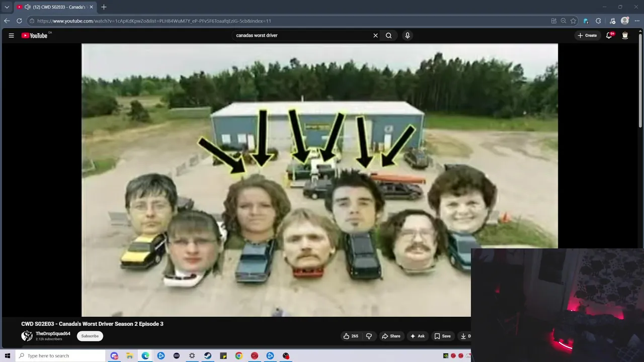Clear the YouTube search query

click(x=375, y=36)
